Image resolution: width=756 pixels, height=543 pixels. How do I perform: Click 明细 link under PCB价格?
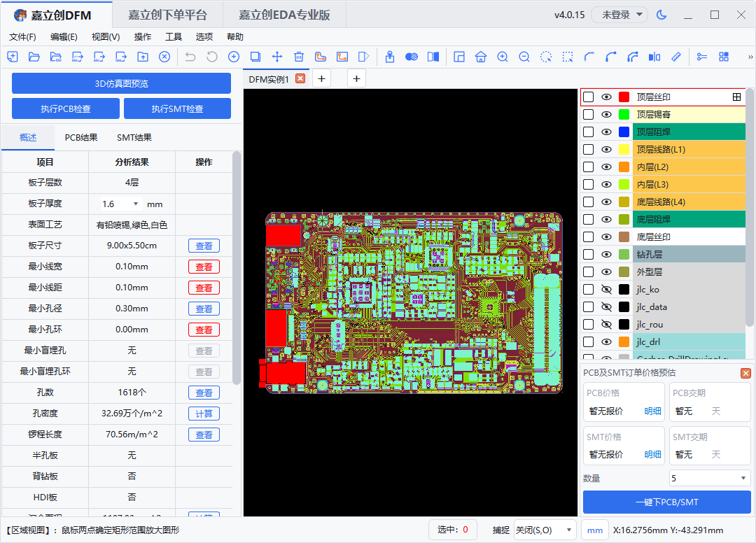tap(653, 411)
